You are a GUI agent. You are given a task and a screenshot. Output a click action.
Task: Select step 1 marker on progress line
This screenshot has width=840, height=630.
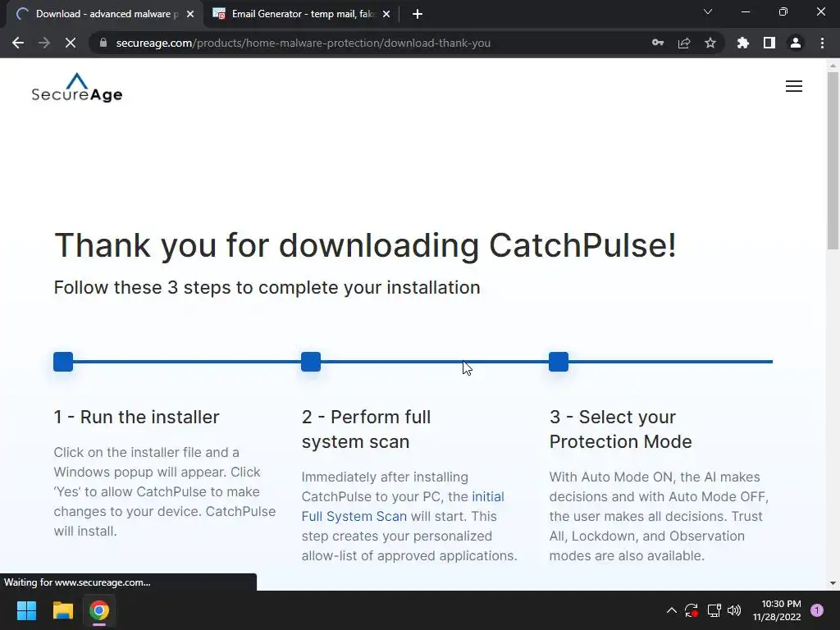point(63,362)
